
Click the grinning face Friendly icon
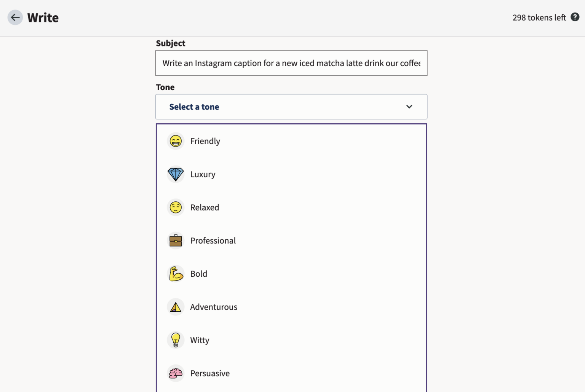tap(176, 141)
